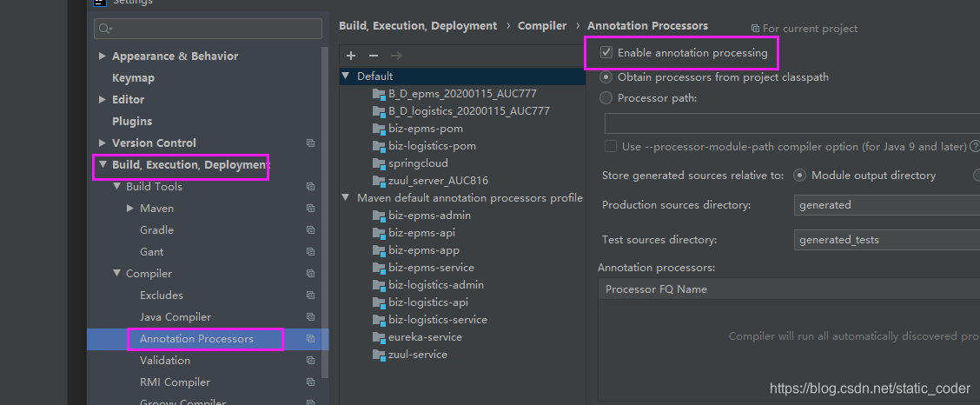Click the add profile plus icon
Screen dimensions: 980x405
[351, 55]
